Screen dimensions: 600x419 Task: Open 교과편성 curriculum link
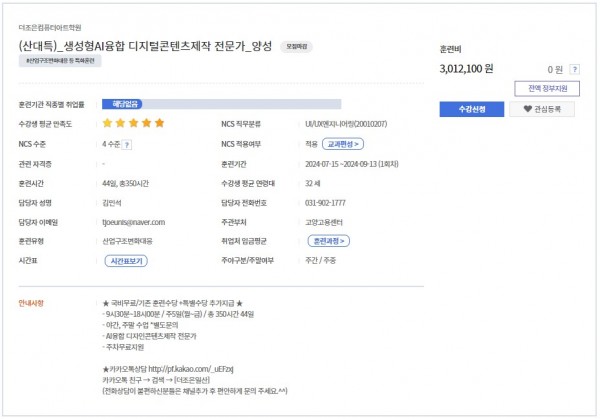click(x=343, y=144)
